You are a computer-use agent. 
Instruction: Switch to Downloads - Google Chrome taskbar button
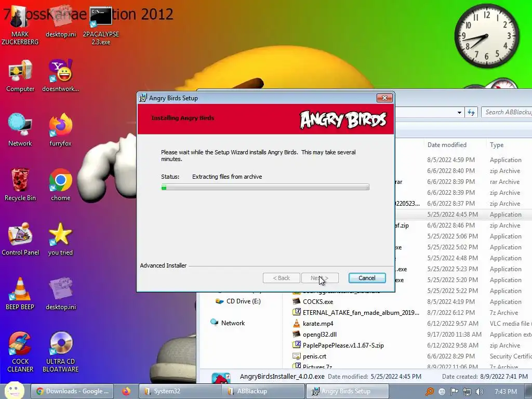coord(72,391)
